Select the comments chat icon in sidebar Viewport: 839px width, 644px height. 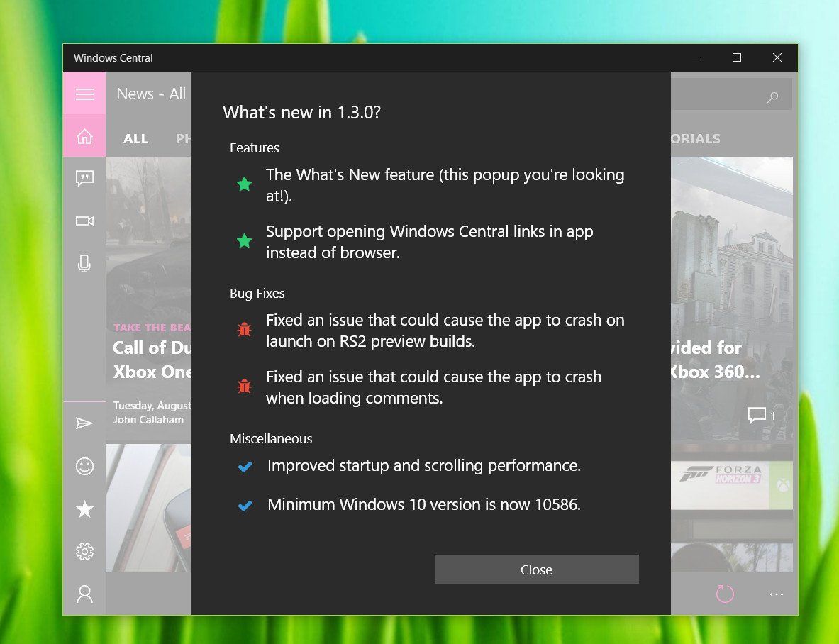[84, 178]
